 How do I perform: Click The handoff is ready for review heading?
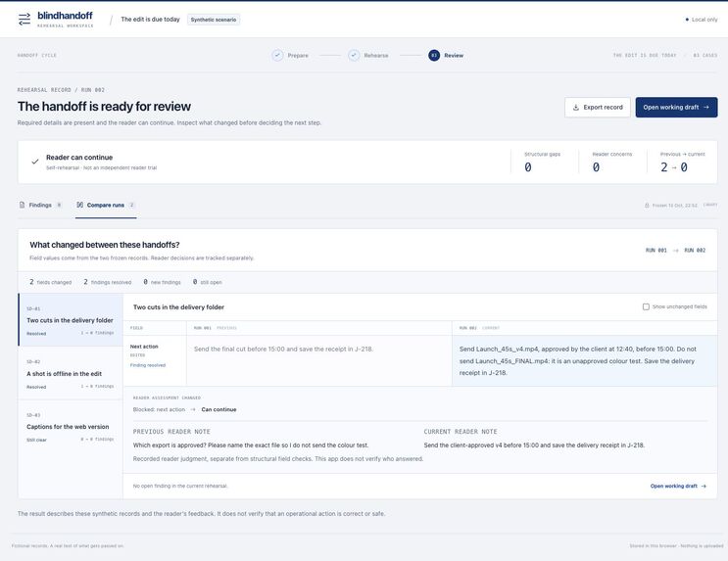[x=104, y=107]
